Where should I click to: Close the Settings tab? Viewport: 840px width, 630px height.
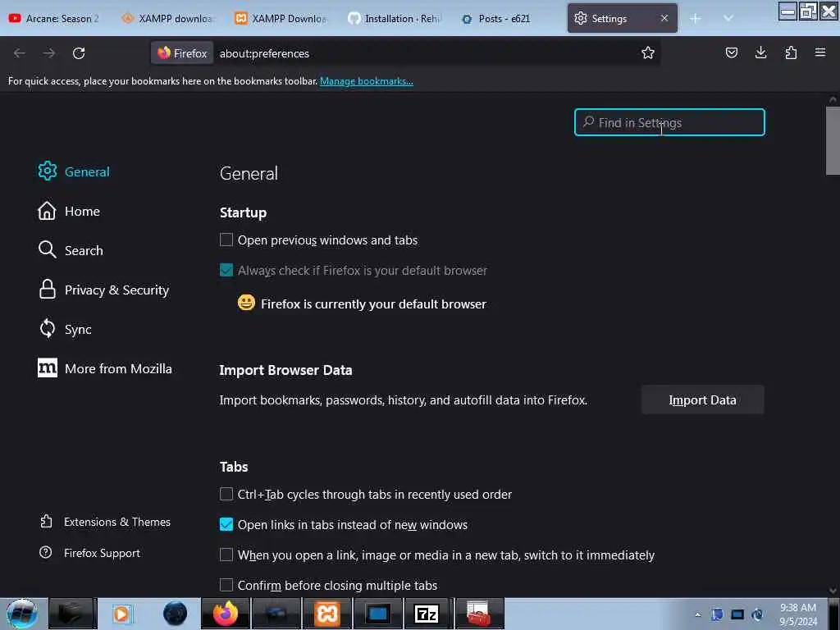[x=664, y=18]
